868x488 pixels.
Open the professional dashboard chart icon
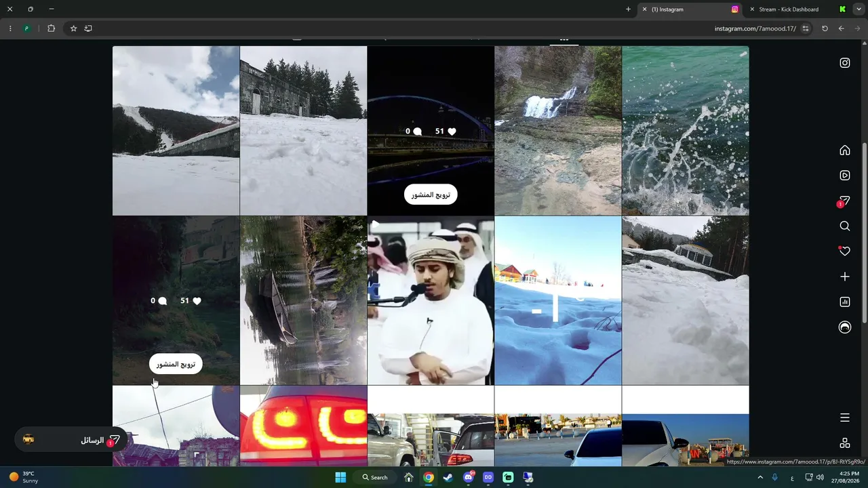[845, 302]
